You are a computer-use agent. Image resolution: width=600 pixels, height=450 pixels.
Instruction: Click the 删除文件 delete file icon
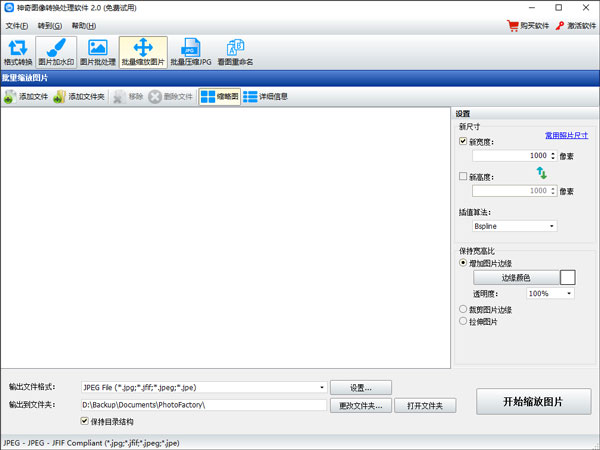[155, 97]
